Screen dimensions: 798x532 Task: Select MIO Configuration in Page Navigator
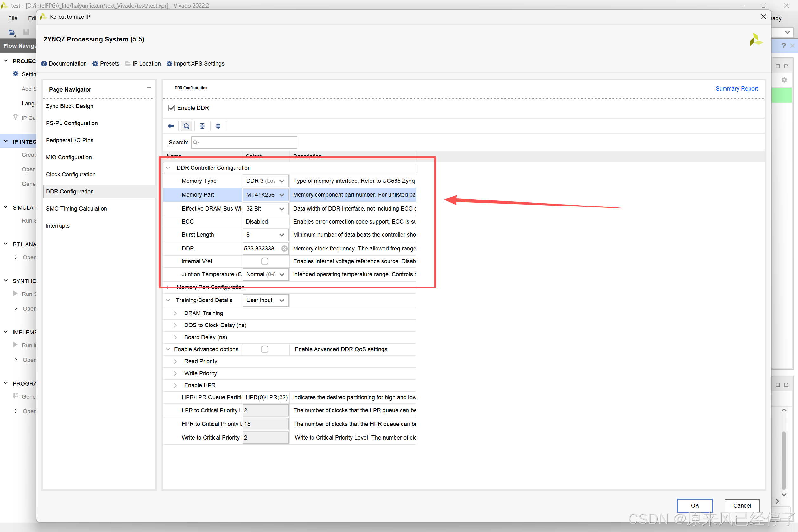69,157
